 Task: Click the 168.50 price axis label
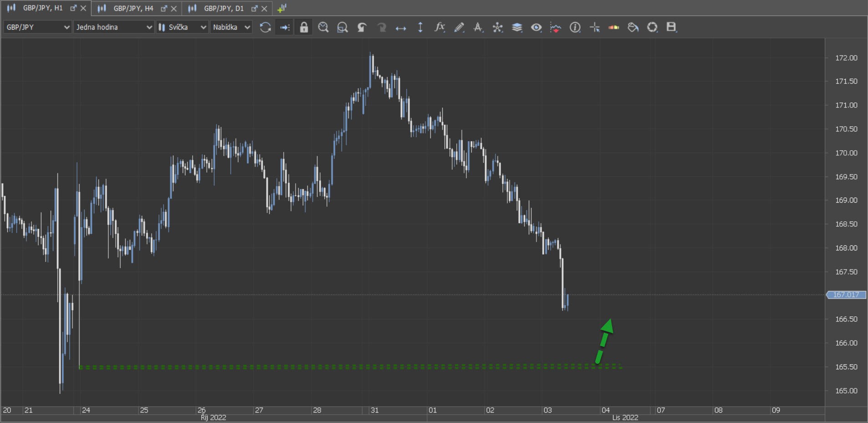846,224
